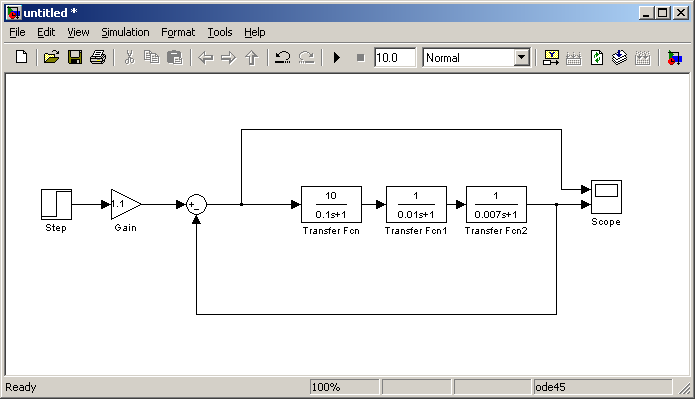Select the Sum junction circle
The height and width of the screenshot is (399, 695).
click(x=196, y=204)
